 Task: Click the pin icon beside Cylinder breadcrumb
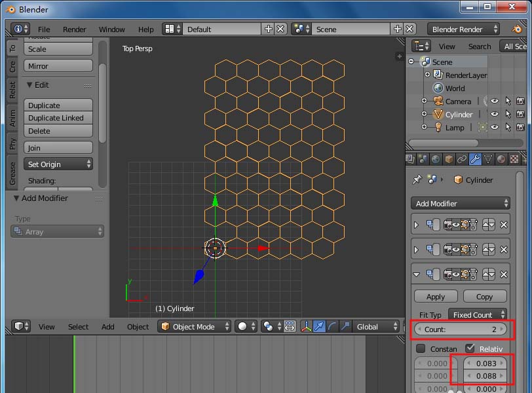pos(417,180)
